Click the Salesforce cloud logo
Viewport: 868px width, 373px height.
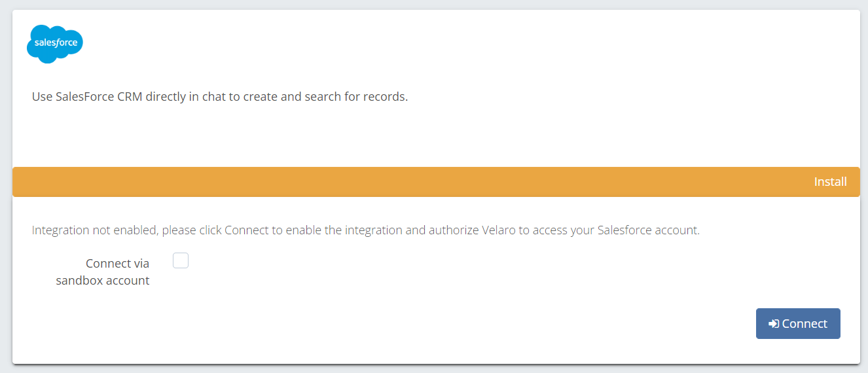coord(55,44)
